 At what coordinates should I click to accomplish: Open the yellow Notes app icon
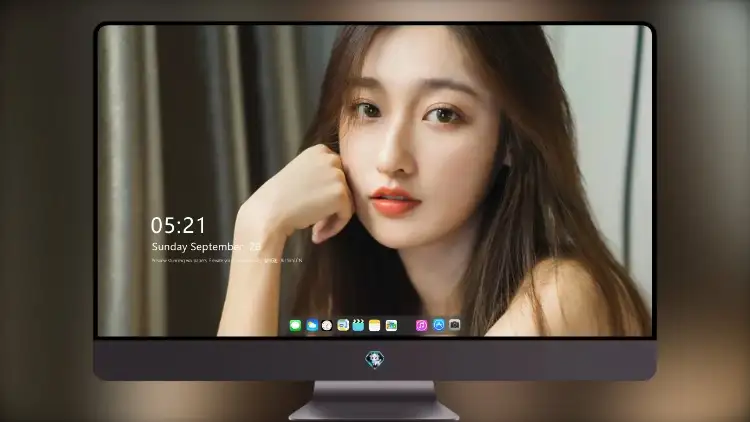pyautogui.click(x=375, y=325)
